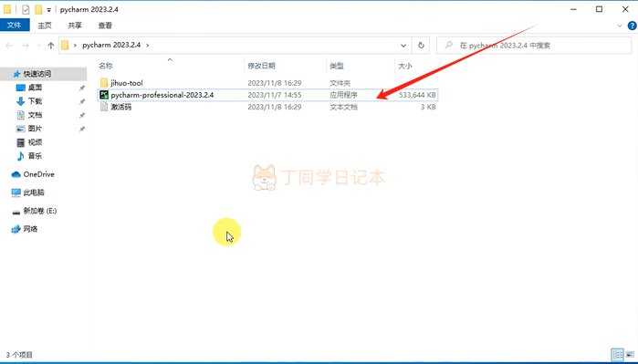Image resolution: width=638 pixels, height=364 pixels.
Task: Switch to large icons view layout
Action: pyautogui.click(x=630, y=355)
